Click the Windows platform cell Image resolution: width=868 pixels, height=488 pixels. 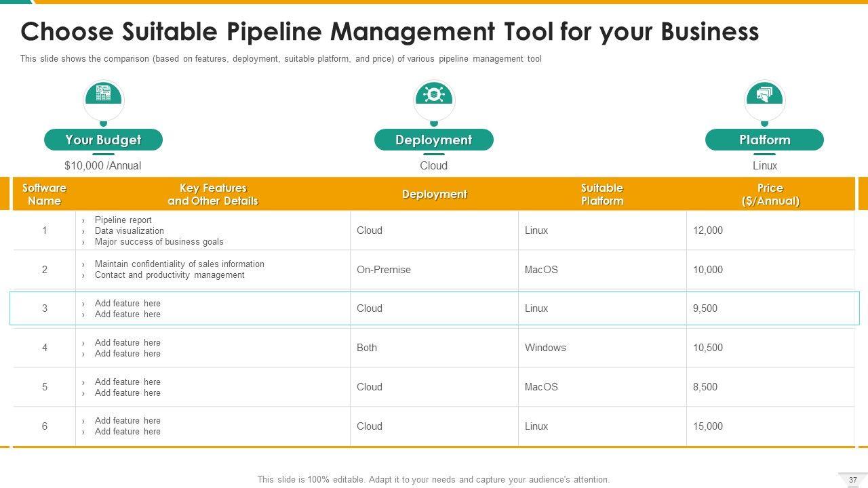(545, 348)
